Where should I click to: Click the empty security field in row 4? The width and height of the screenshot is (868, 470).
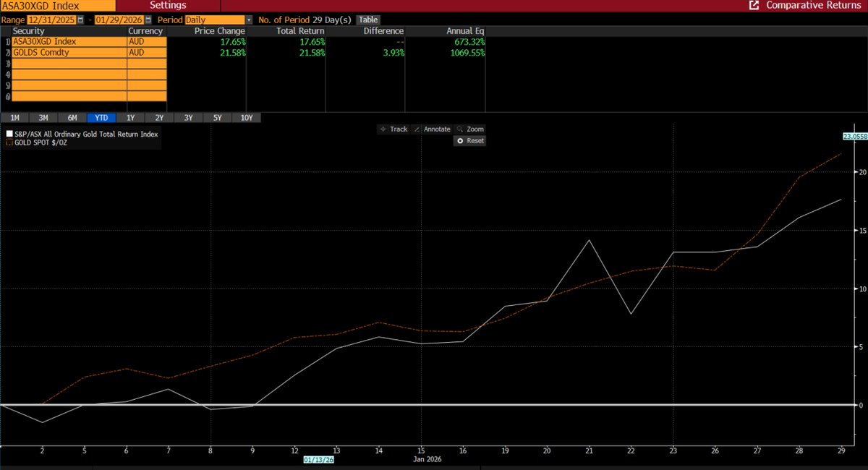(69, 74)
